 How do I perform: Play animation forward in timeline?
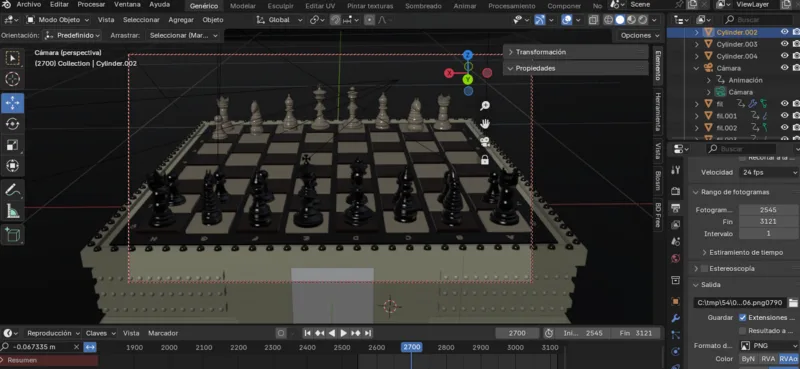[x=343, y=333]
